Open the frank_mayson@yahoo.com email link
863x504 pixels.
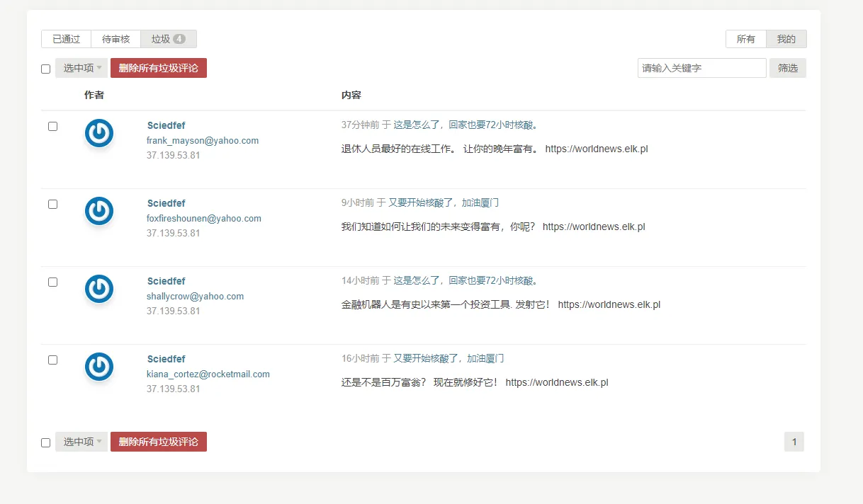pos(202,140)
